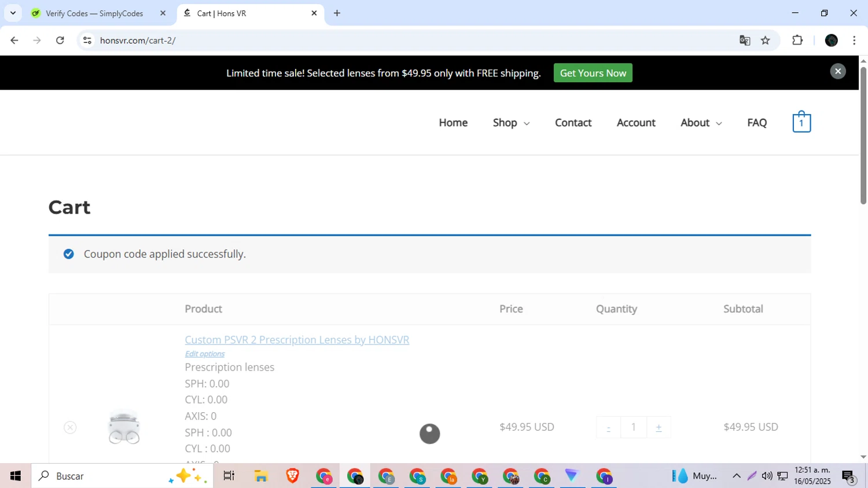Click Get Yours Now button
This screenshot has height=488, width=868.
click(593, 73)
